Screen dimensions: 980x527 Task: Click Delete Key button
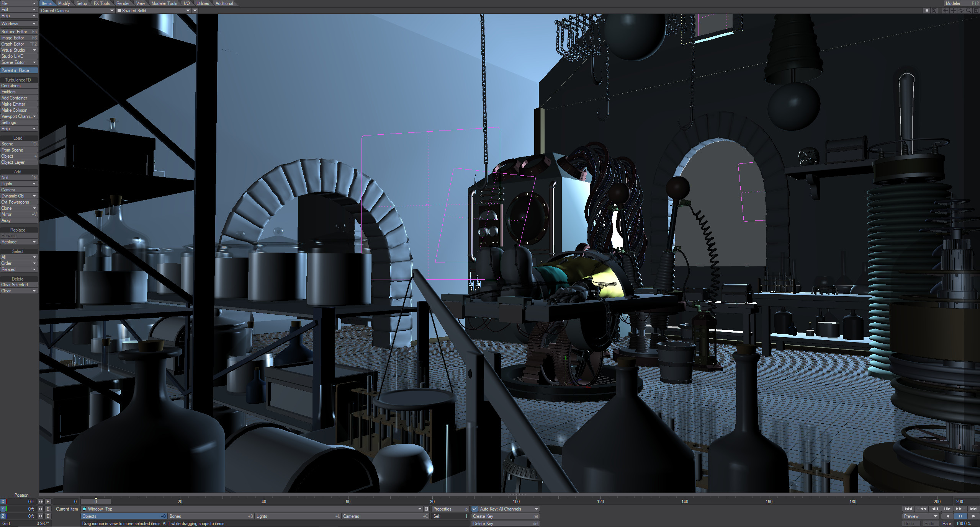click(x=506, y=524)
